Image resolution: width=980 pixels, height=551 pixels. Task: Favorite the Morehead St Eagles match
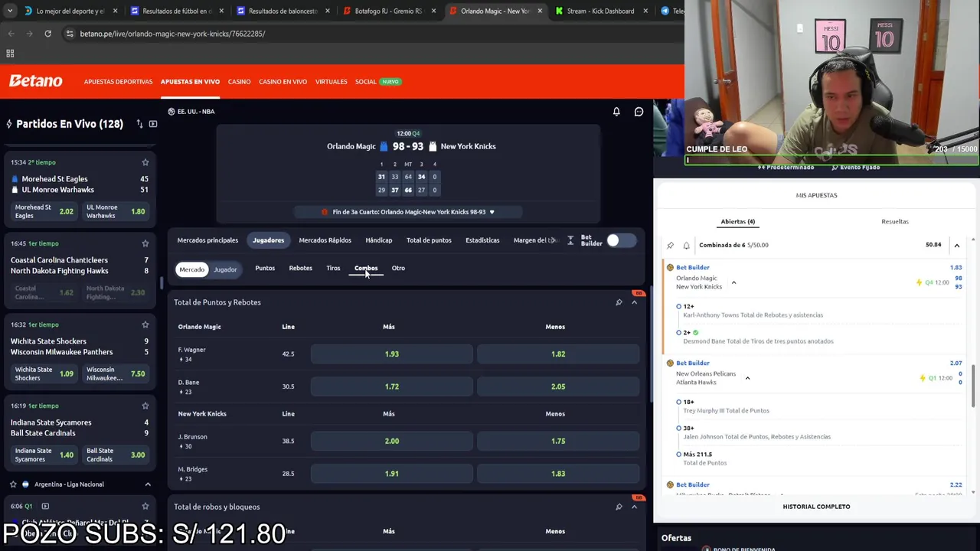tap(145, 162)
